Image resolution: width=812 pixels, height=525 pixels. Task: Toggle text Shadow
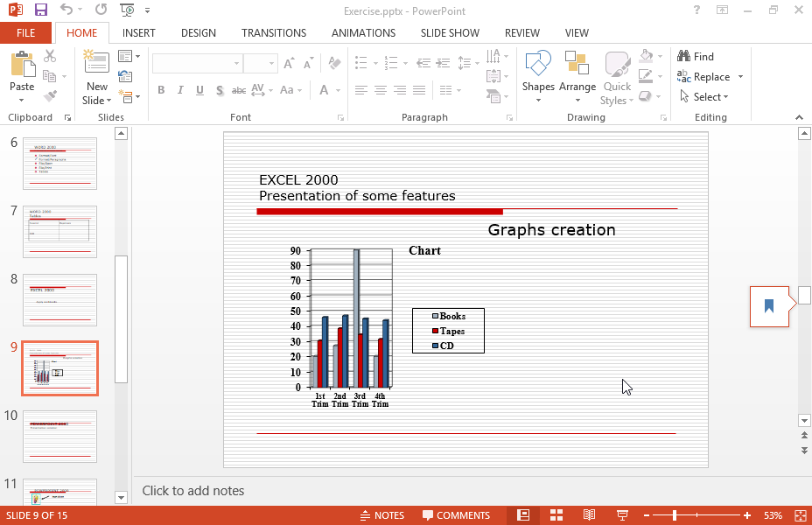click(x=220, y=90)
